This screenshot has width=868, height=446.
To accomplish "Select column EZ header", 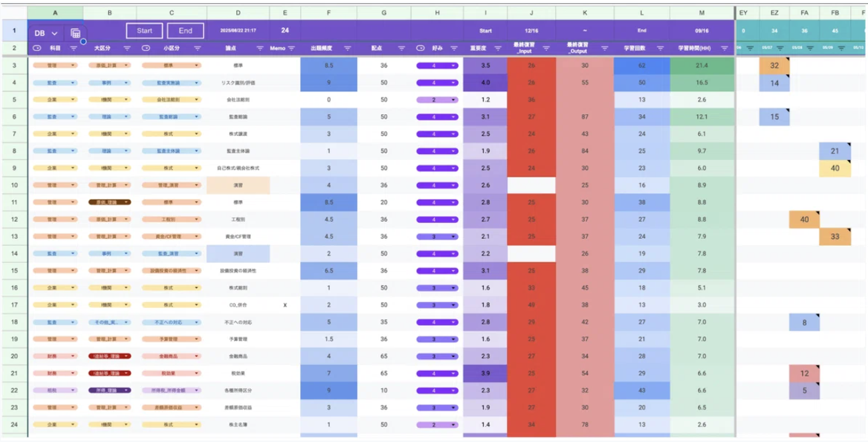I will pos(774,13).
